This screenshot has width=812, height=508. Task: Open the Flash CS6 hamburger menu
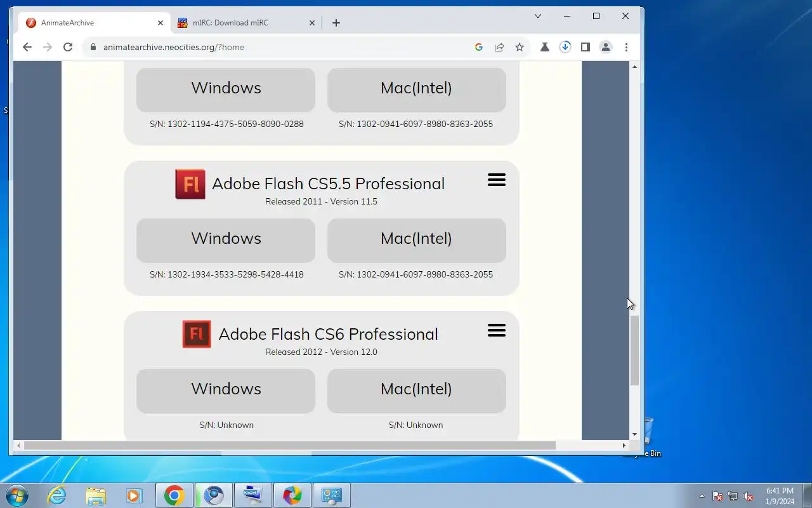pyautogui.click(x=497, y=331)
